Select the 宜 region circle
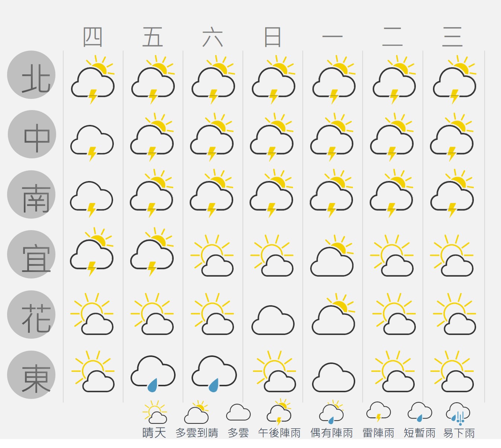 point(31,254)
